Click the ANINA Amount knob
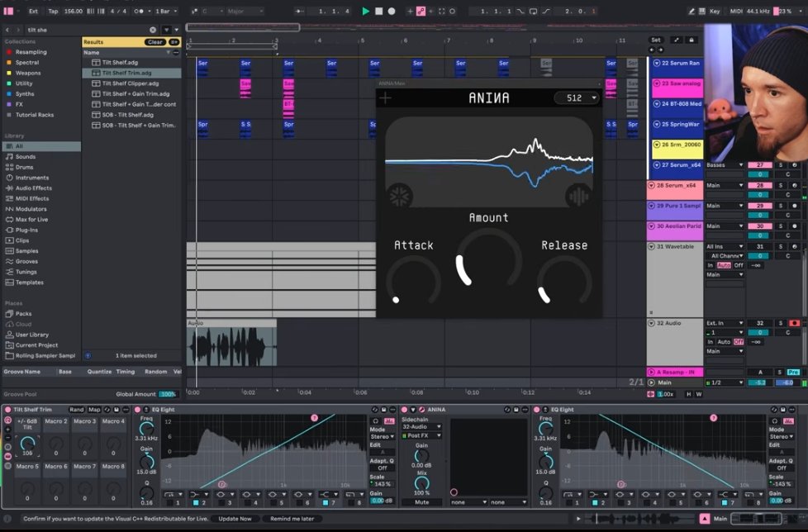The image size is (808, 532). pyautogui.click(x=488, y=258)
